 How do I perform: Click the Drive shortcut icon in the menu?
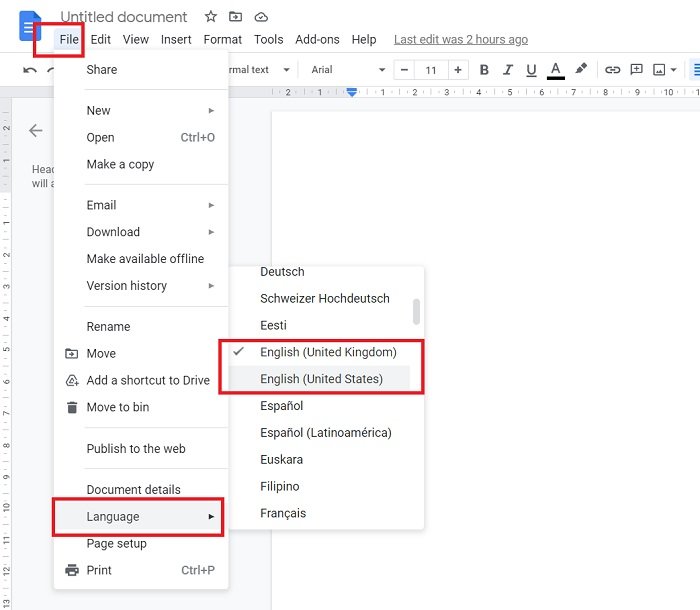[x=72, y=380]
